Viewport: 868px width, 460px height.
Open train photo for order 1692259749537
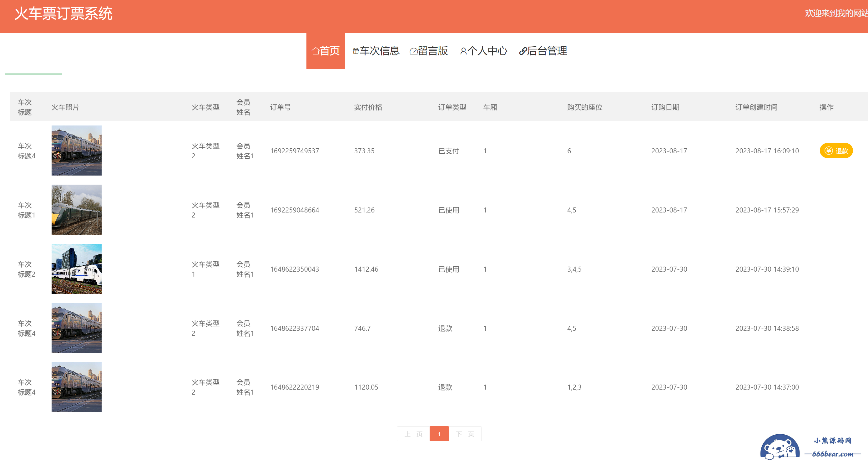coord(77,151)
